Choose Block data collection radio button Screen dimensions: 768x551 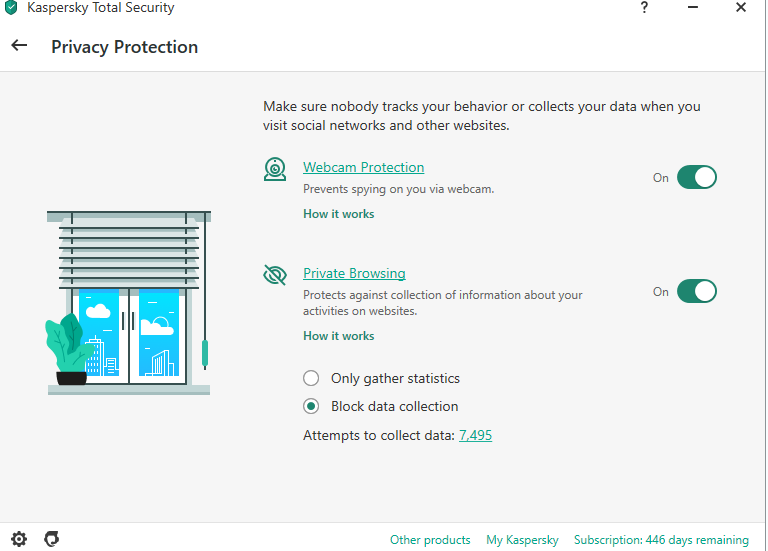311,406
